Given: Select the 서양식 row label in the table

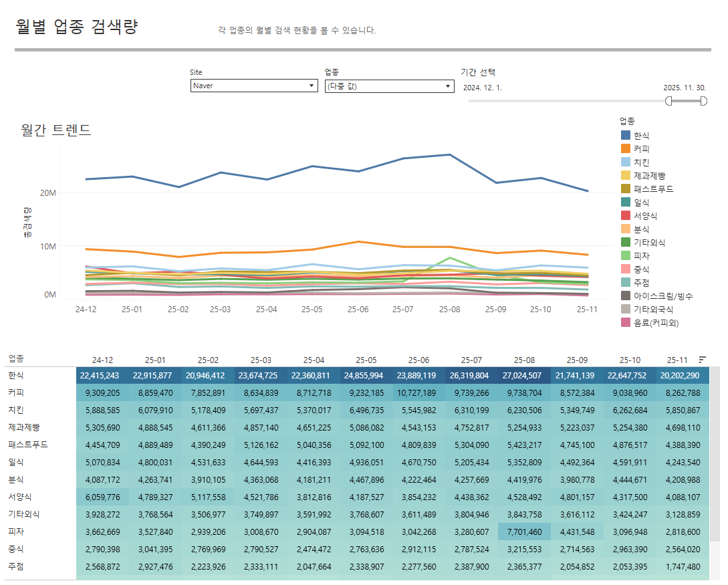Looking at the screenshot, I should pyautogui.click(x=19, y=497).
